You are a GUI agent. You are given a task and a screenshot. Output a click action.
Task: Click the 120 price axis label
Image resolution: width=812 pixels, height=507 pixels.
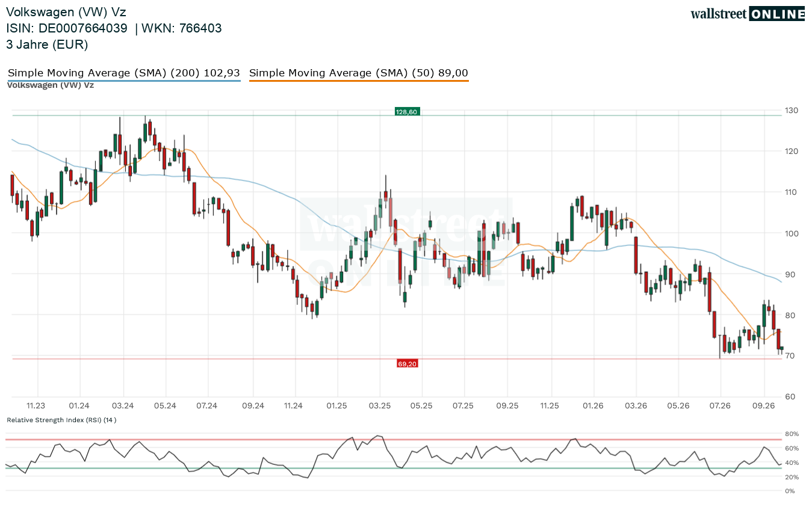pos(791,152)
